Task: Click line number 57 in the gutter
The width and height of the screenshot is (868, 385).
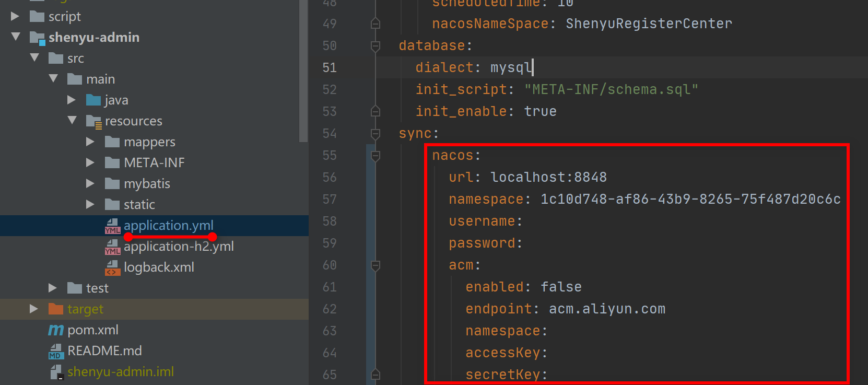Action: [x=330, y=199]
